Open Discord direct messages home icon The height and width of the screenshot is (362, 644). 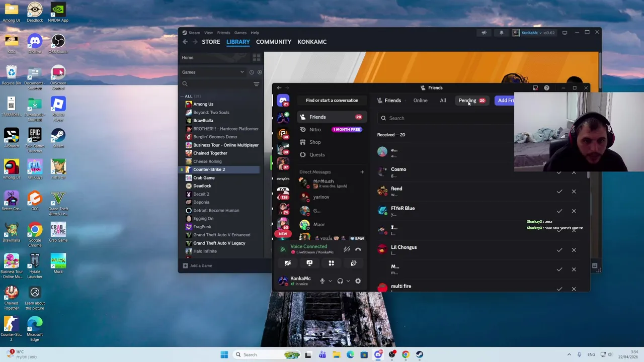(283, 101)
